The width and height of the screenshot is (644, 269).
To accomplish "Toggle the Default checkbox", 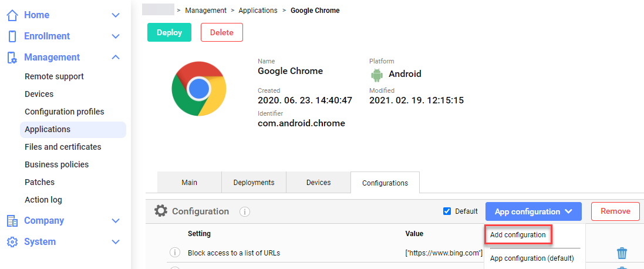I will pyautogui.click(x=447, y=211).
